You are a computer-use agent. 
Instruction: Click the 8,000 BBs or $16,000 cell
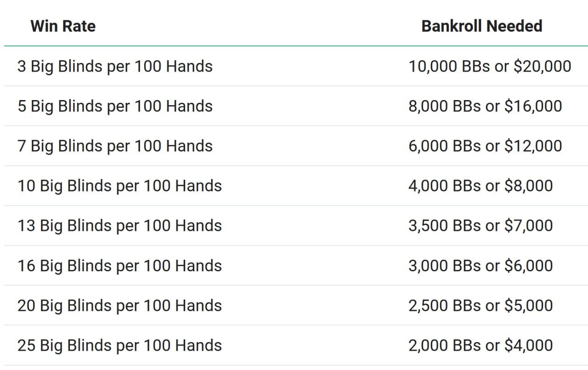tap(485, 106)
